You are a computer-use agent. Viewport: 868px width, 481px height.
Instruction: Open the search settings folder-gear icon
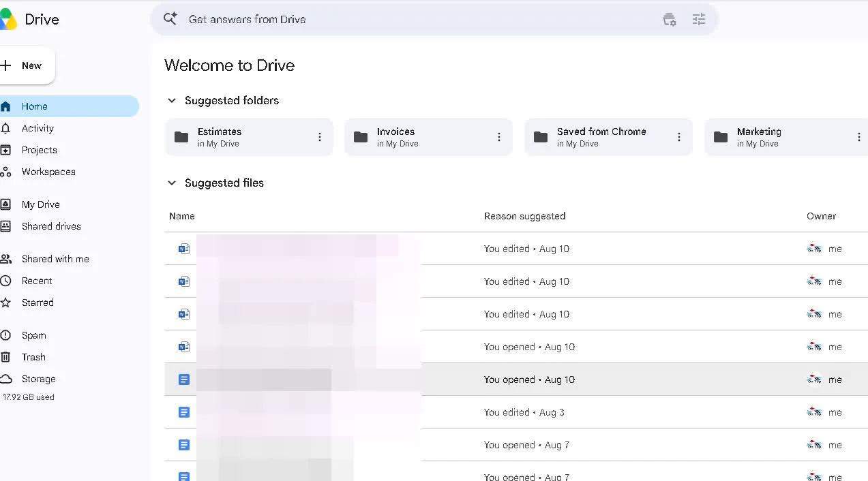[670, 20]
